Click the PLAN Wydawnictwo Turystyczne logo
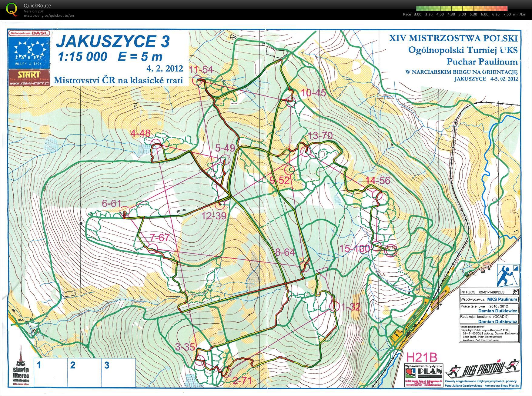532x396 pixels. [424, 374]
